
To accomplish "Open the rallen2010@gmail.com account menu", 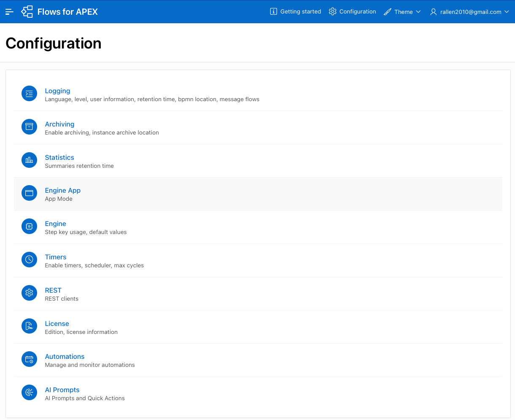I will tap(469, 12).
